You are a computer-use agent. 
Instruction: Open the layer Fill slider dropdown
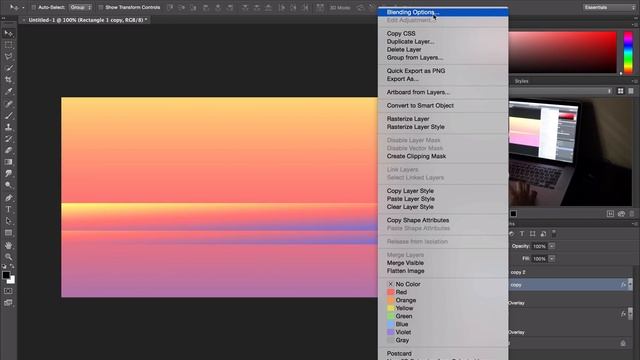tap(552, 258)
